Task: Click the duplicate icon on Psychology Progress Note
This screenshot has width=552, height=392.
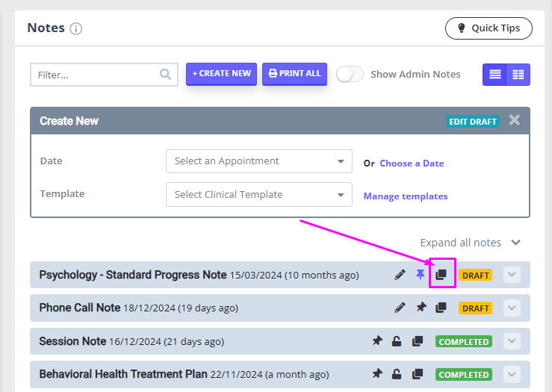Action: (441, 275)
